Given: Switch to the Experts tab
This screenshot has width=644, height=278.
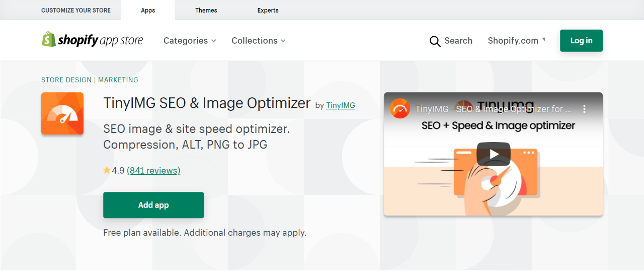Looking at the screenshot, I should coord(268,10).
